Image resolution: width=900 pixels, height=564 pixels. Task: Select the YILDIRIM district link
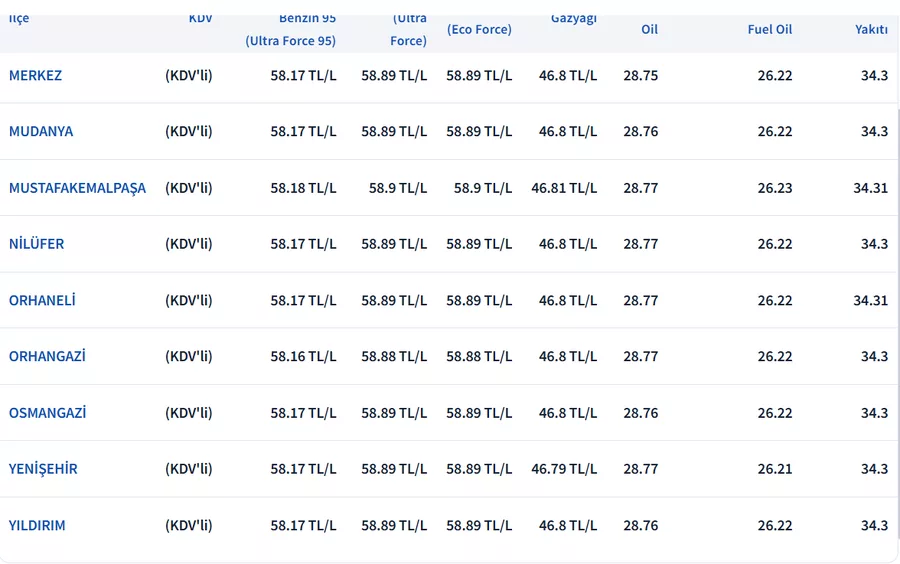[37, 525]
